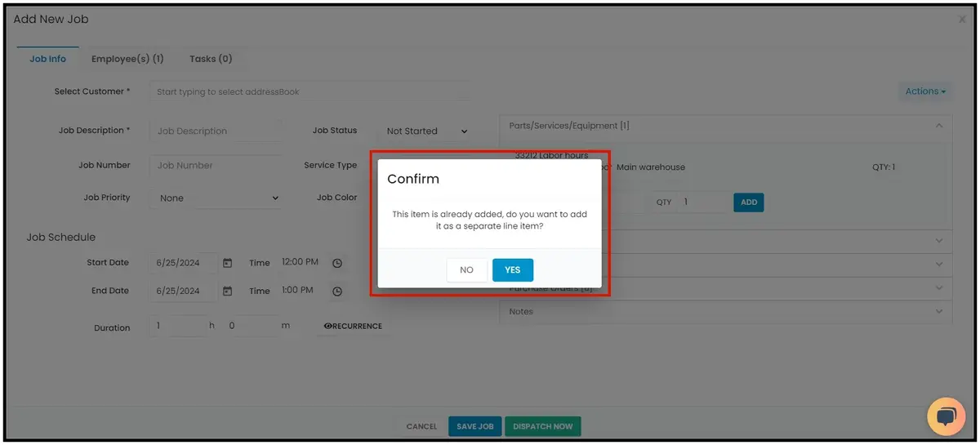Click the SAVE JOB button
Screen dimensions: 980x445
point(475,426)
